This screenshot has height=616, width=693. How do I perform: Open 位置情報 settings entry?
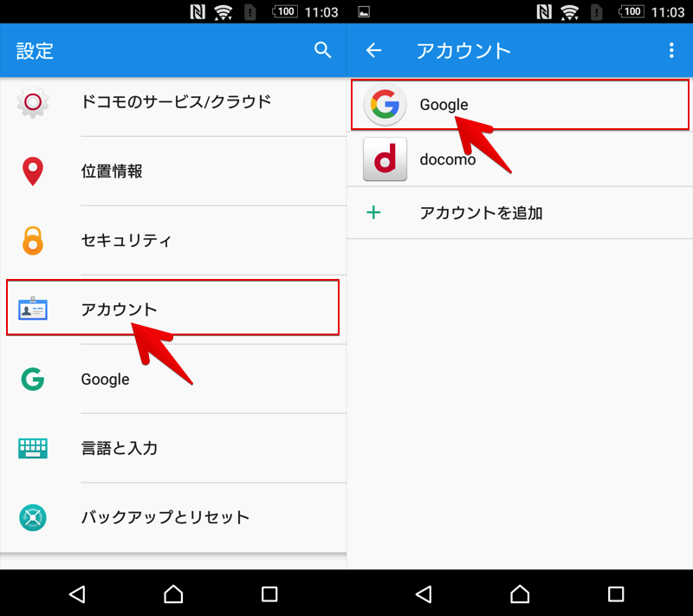point(112,172)
